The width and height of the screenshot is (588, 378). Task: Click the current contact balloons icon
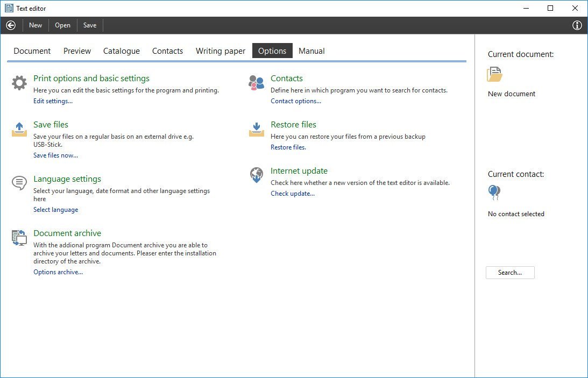pos(494,192)
